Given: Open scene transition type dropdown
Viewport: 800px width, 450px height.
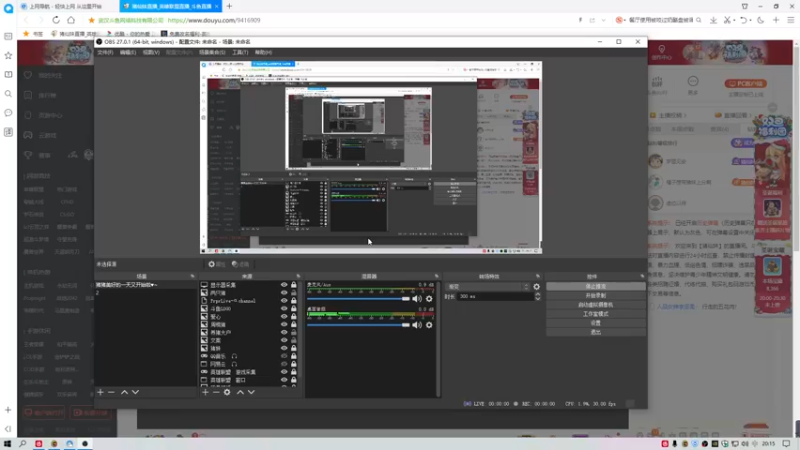Looking at the screenshot, I should pyautogui.click(x=488, y=287).
